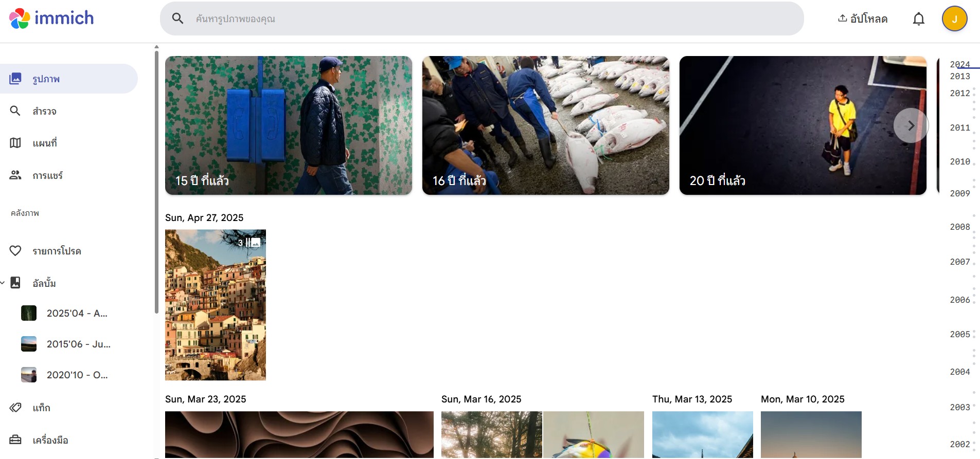The width and height of the screenshot is (980, 459).
Task: Click the สำรวจ explore magnifier icon
Action: [x=15, y=111]
